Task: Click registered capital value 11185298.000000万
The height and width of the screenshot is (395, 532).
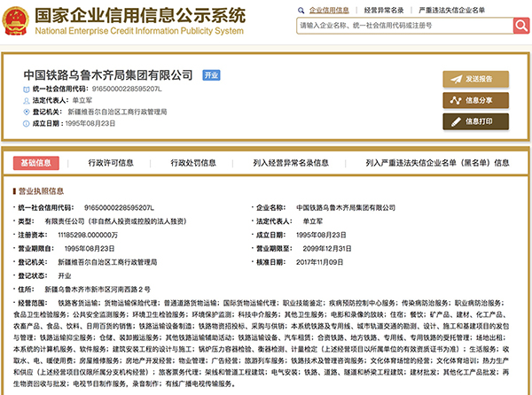Action: pyautogui.click(x=88, y=235)
